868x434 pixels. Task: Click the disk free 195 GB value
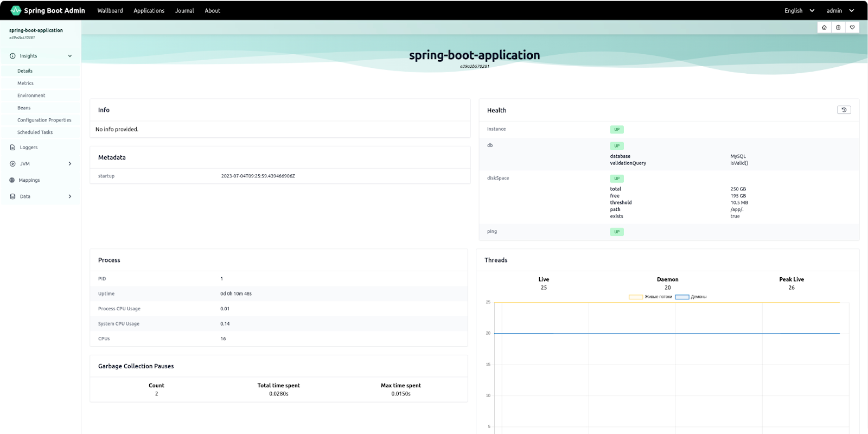pos(738,196)
